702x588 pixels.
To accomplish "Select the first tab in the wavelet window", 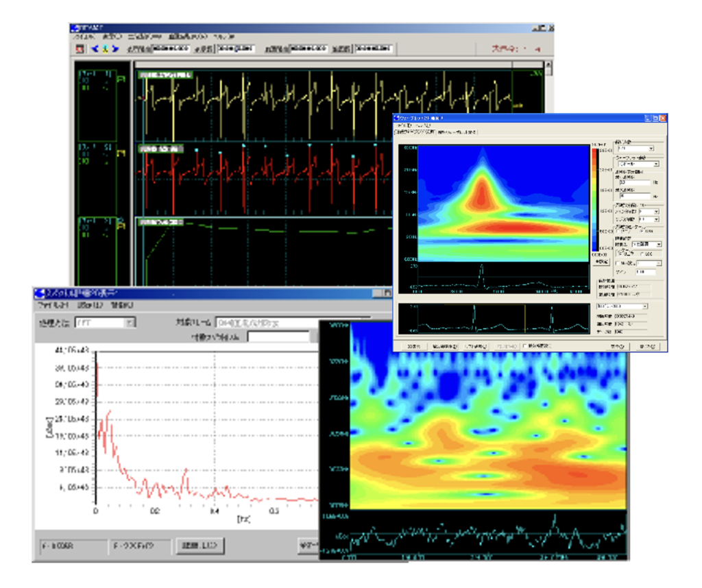I will coord(415,132).
